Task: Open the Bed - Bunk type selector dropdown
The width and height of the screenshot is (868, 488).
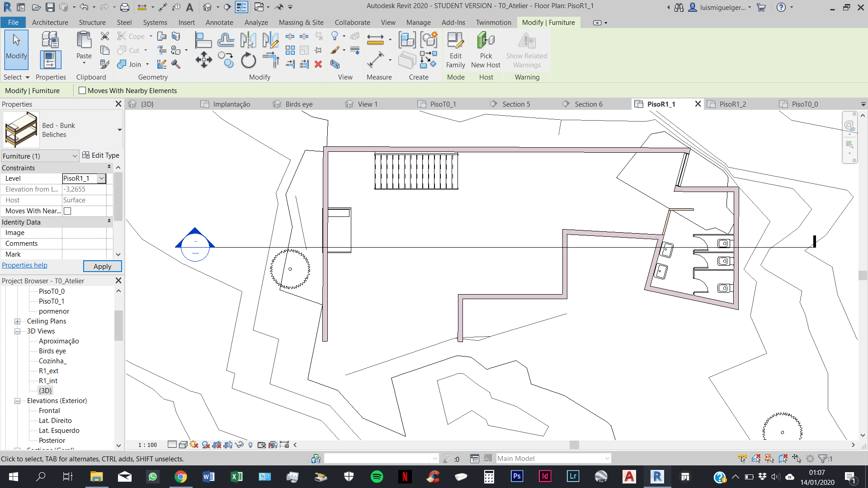Action: click(x=119, y=130)
